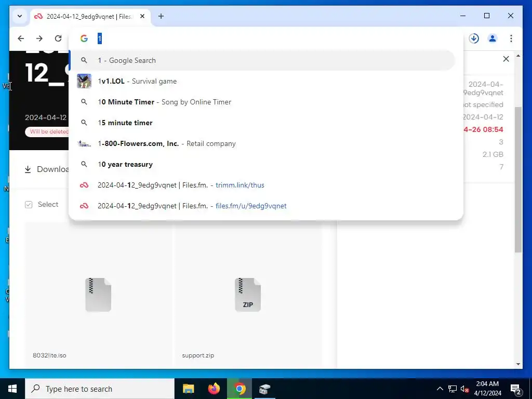Viewport: 532px width, 399px height.
Task: Show hidden system tray icons
Action: pos(440,389)
